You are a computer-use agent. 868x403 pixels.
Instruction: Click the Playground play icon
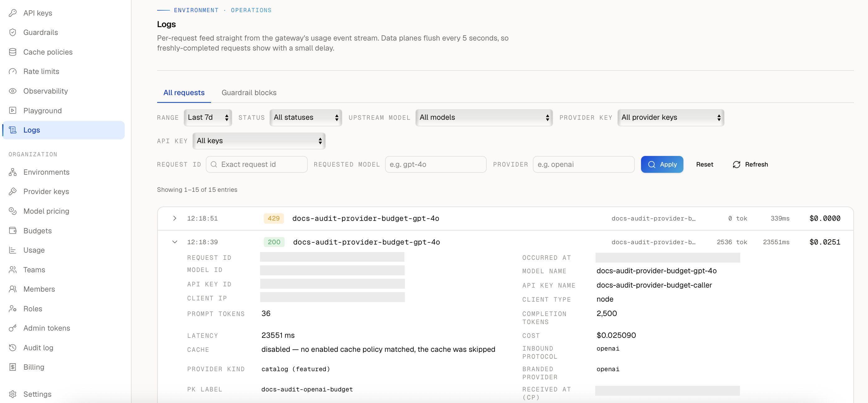(13, 111)
